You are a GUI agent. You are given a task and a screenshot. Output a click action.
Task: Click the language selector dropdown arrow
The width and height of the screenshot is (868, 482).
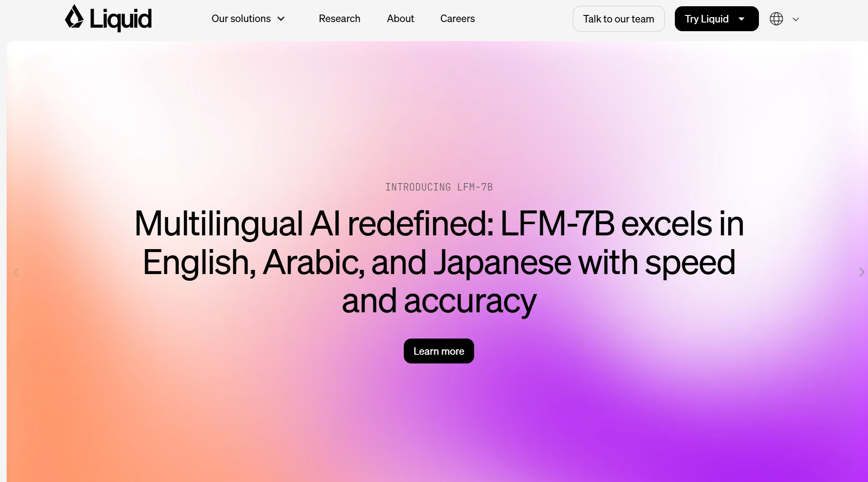[x=797, y=19]
